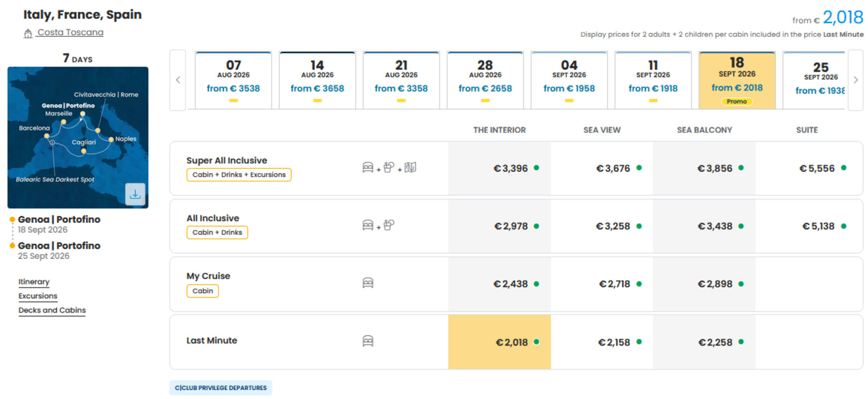
Task: Open the Excursions link
Action: pos(38,296)
